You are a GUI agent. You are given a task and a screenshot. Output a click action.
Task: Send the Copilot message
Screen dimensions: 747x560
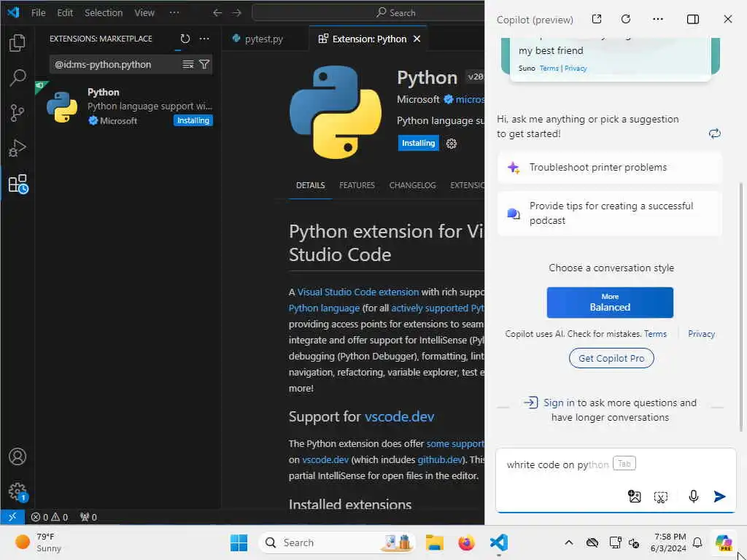point(719,497)
